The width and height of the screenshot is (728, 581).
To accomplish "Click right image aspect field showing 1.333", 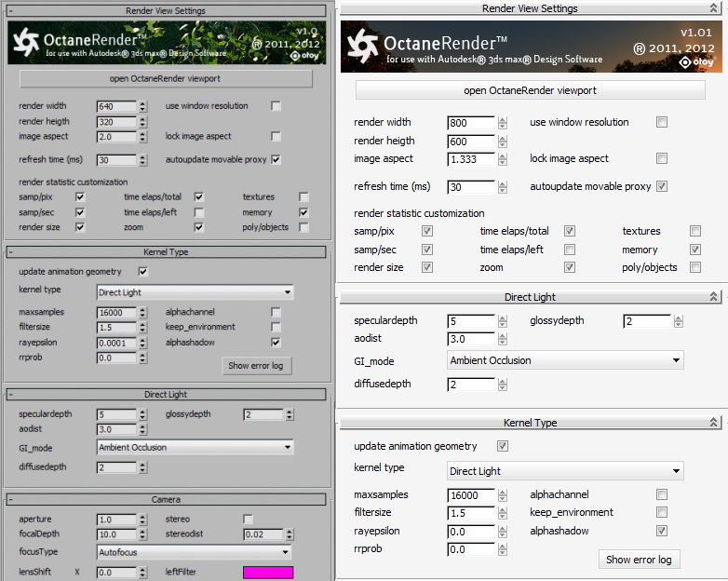I will 471,159.
